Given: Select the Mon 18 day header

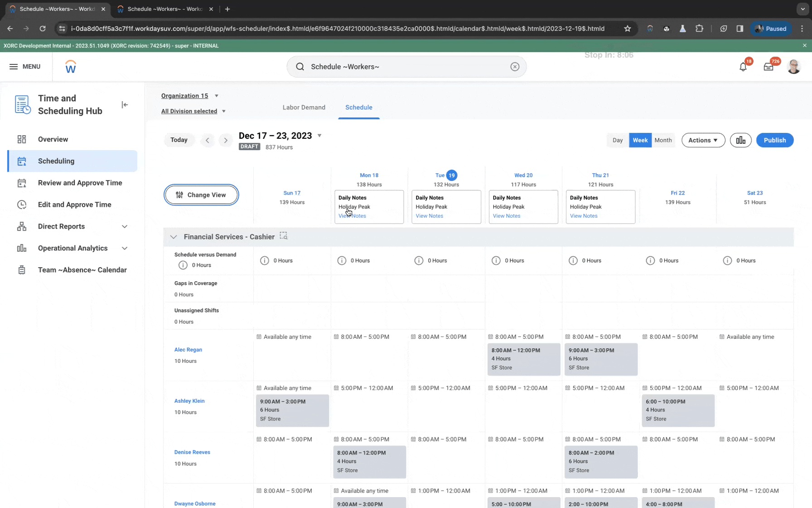Looking at the screenshot, I should 369,176.
